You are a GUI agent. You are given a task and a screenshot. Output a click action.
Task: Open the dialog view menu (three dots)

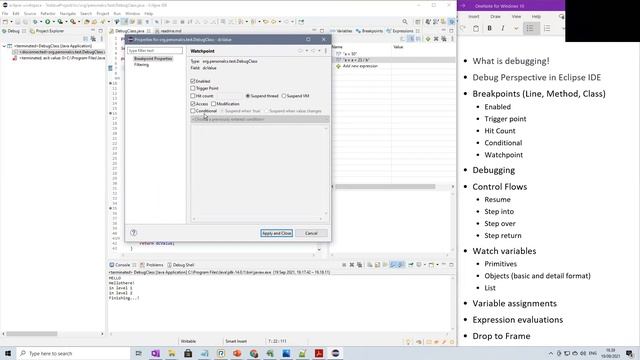click(326, 51)
